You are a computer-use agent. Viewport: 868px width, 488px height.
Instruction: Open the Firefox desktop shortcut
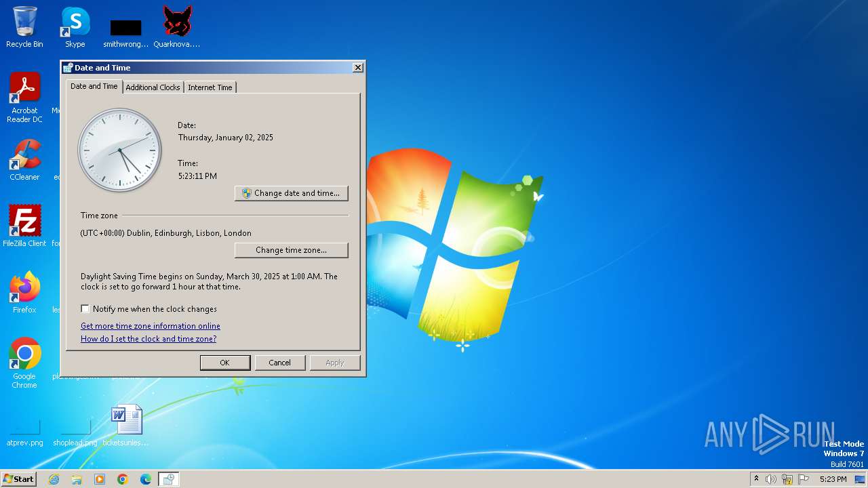tap(24, 292)
